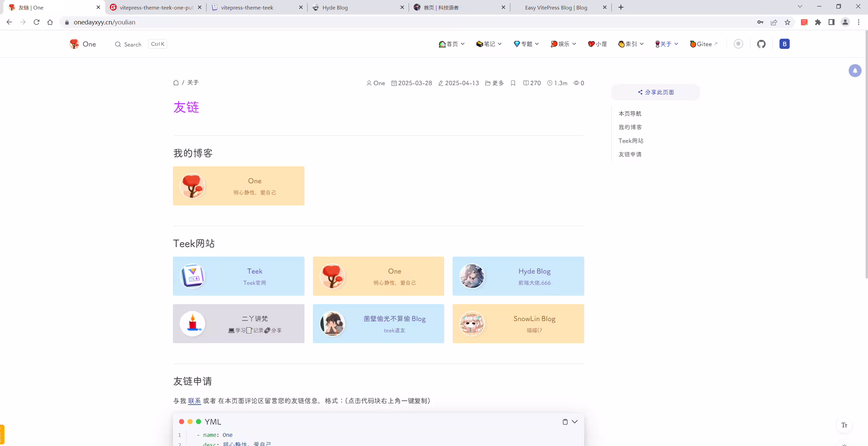Jump to 友链申请 in page outline
The width and height of the screenshot is (868, 446).
pyautogui.click(x=630, y=154)
